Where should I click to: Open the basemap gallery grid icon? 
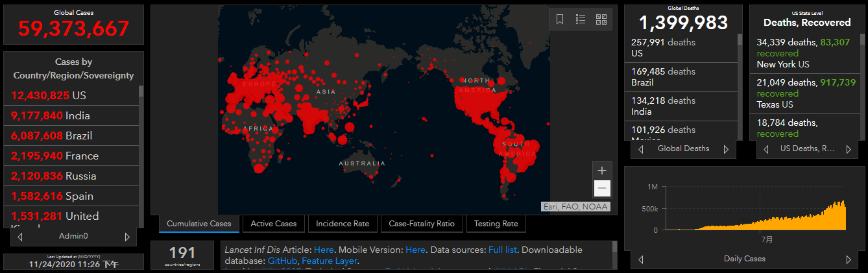point(601,19)
